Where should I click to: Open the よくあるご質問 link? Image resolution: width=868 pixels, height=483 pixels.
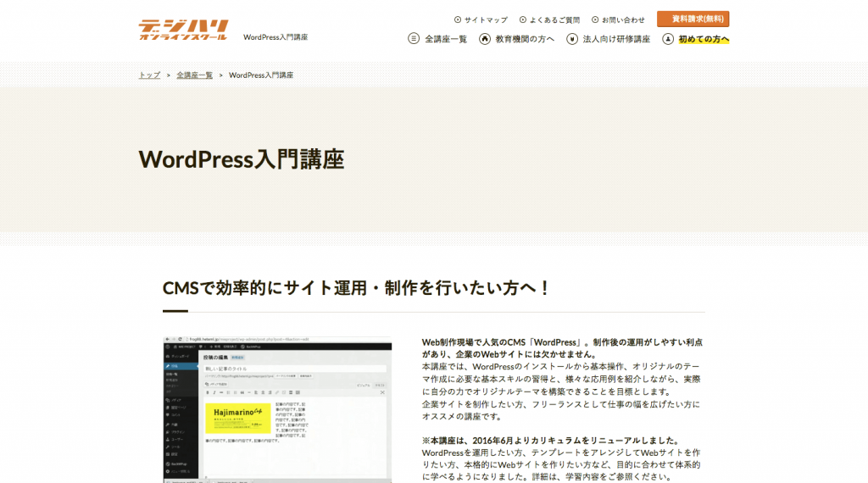coord(554,20)
